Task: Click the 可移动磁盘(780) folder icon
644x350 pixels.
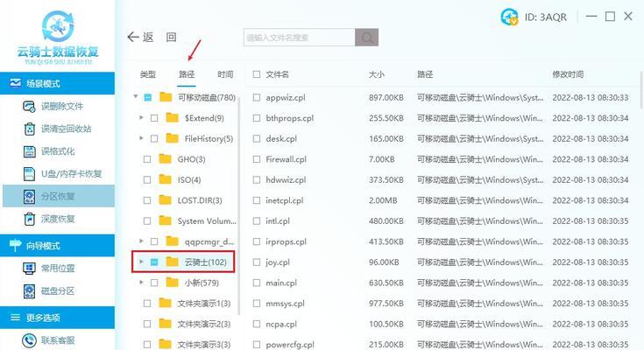Action: 166,97
